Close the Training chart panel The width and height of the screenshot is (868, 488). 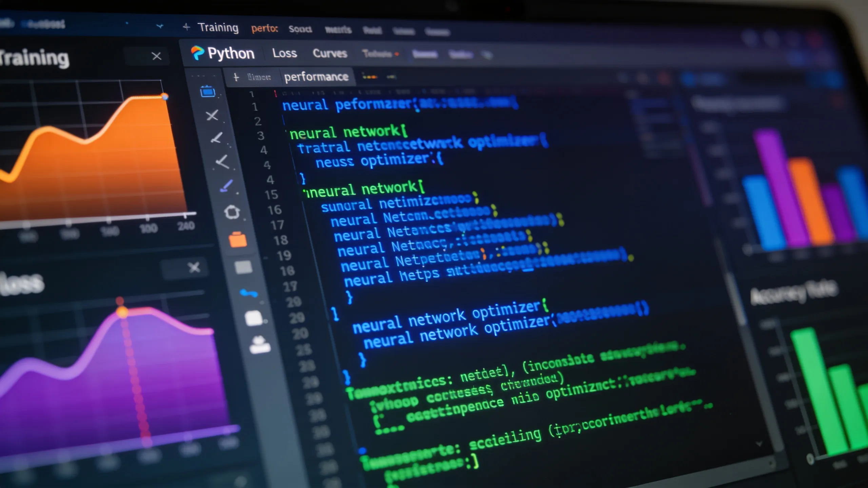[x=156, y=56]
